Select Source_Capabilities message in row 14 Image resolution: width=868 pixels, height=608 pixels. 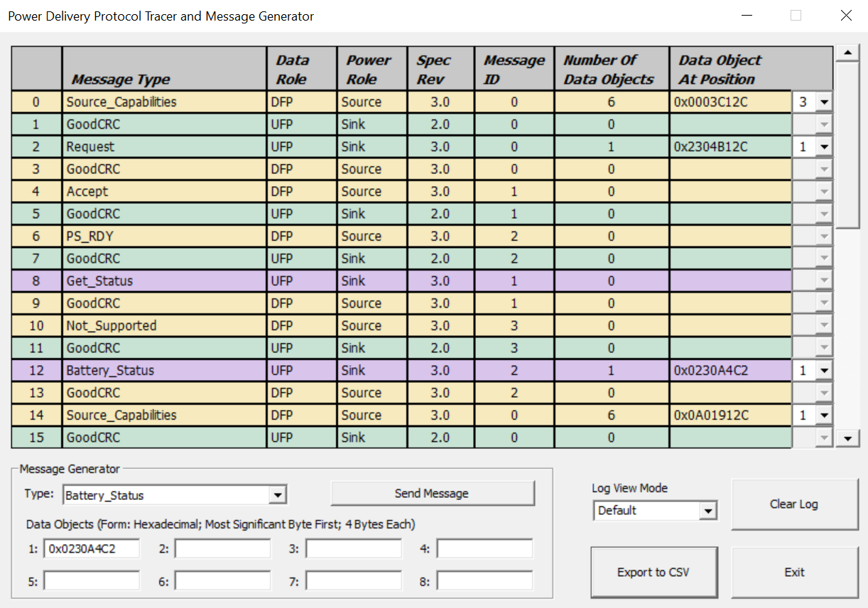(165, 415)
